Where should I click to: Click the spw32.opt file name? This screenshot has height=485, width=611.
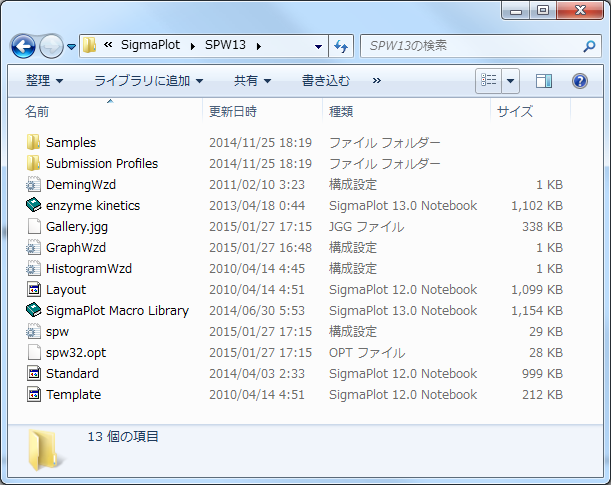point(76,353)
